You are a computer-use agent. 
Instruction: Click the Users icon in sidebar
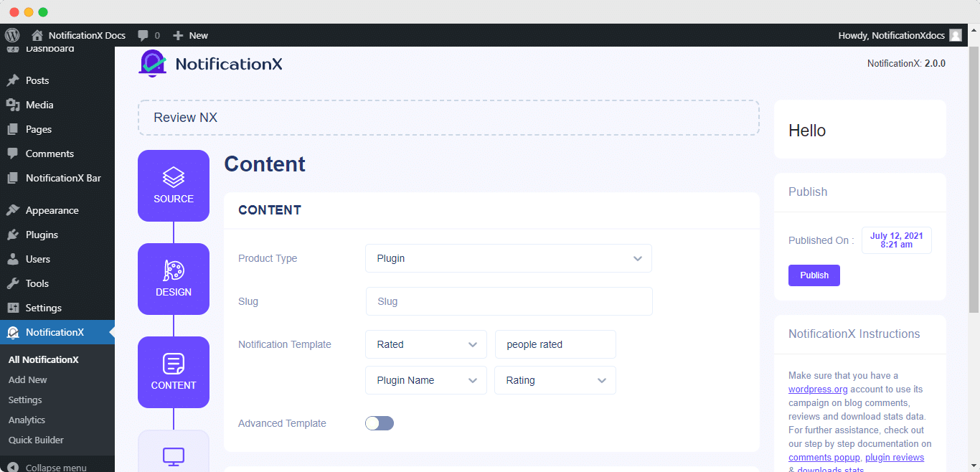(x=12, y=259)
